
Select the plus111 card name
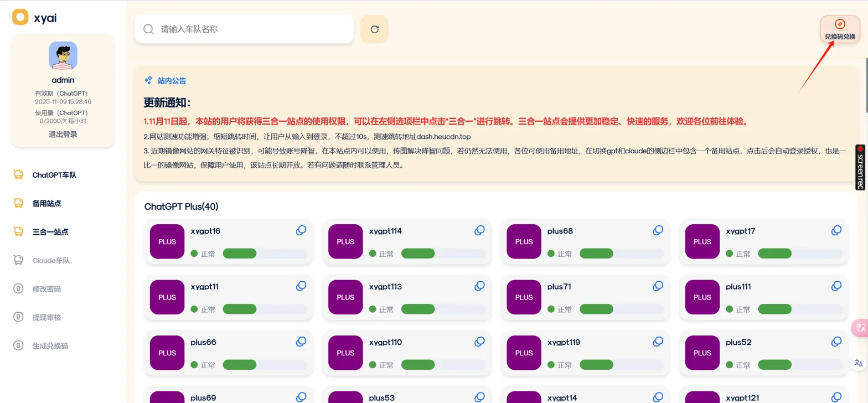[x=738, y=287]
